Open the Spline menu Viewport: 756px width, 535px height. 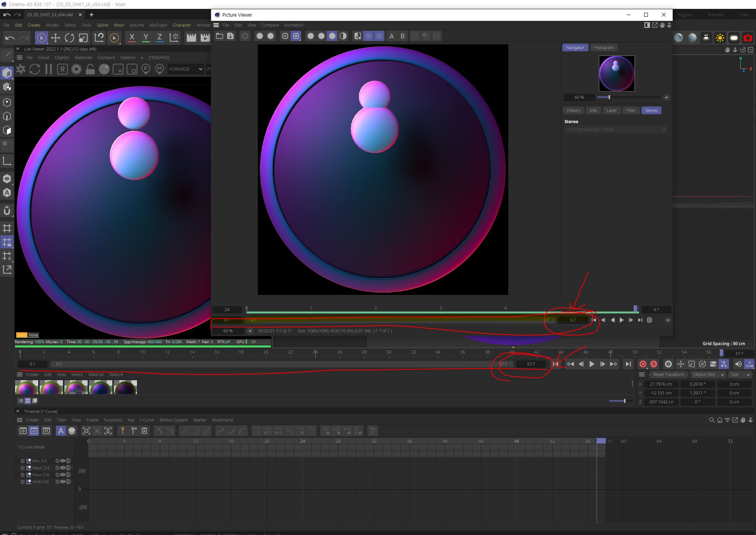tap(102, 25)
